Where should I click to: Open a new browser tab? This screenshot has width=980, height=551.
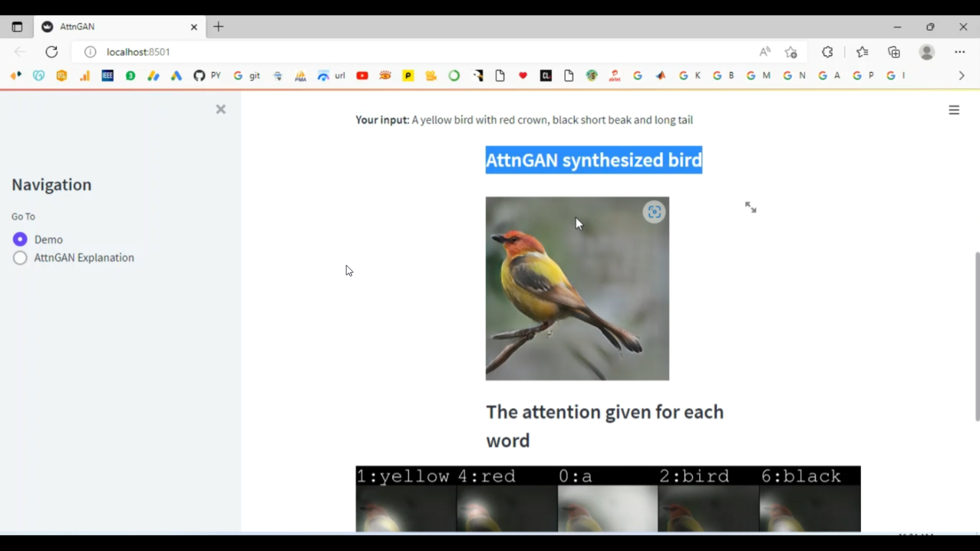coord(218,27)
